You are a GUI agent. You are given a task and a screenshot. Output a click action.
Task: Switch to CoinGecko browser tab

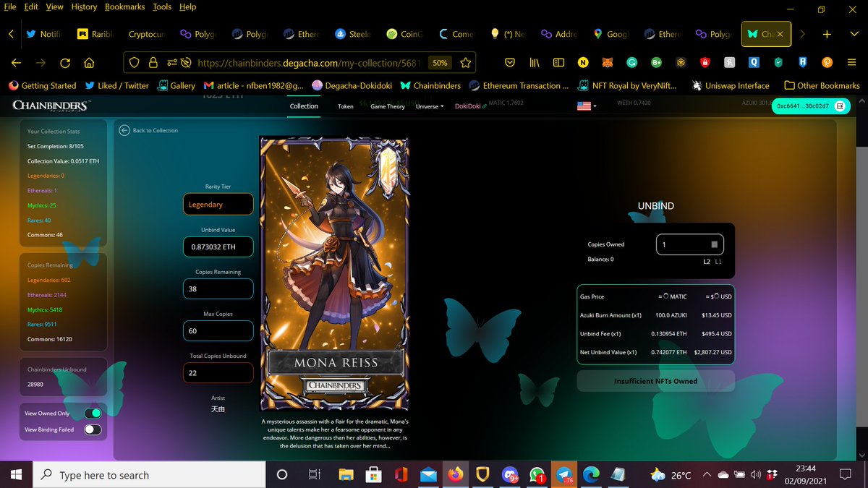coord(405,34)
